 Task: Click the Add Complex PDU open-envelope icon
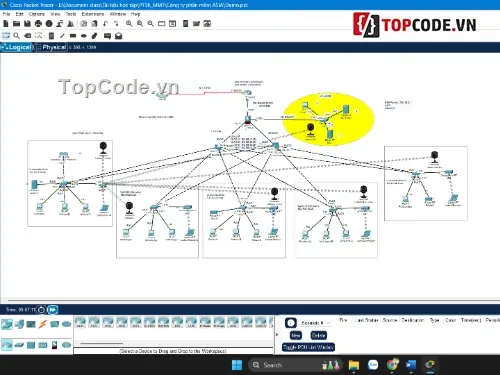[x=118, y=36]
